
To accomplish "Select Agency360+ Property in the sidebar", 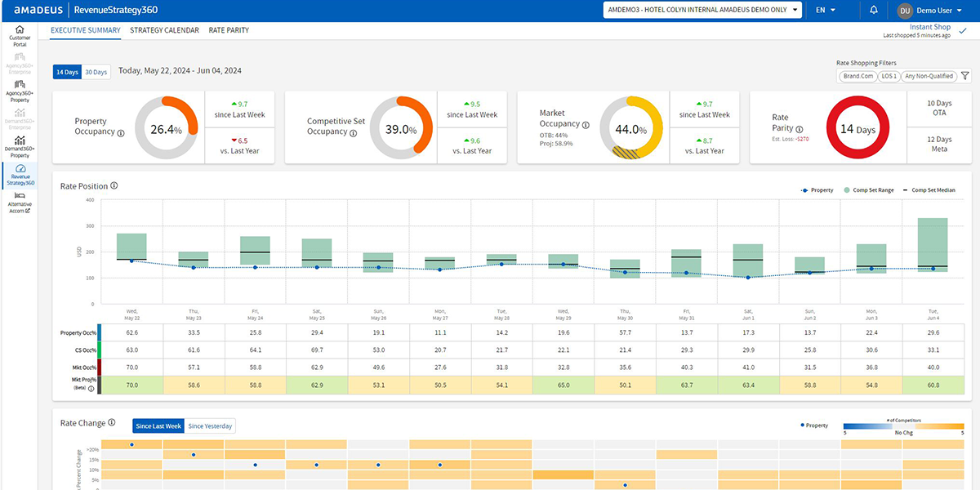I will [18, 90].
